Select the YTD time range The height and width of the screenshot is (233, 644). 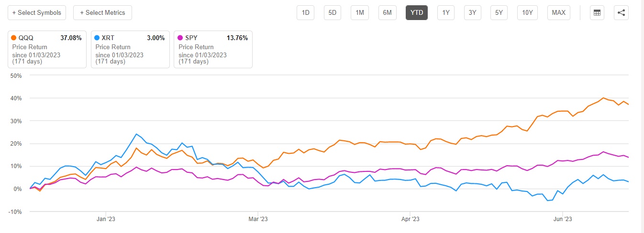click(x=416, y=13)
